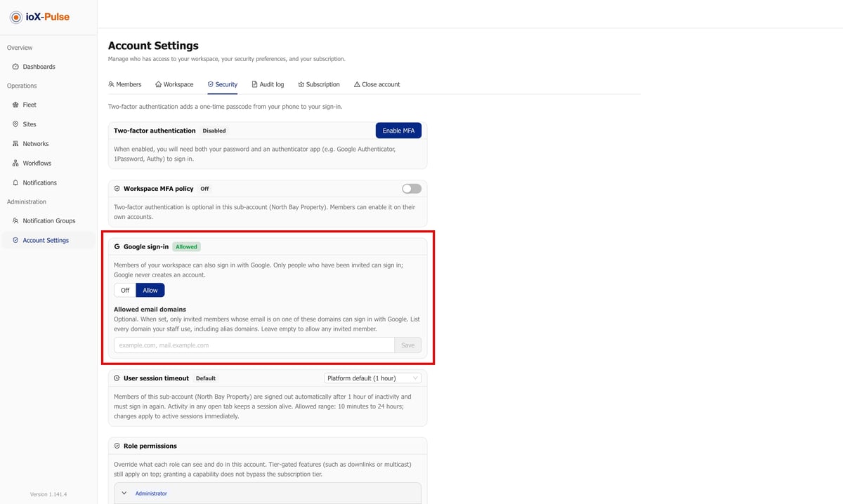Open Notification Groups
Image resolution: width=843 pixels, height=504 pixels.
(x=48, y=220)
